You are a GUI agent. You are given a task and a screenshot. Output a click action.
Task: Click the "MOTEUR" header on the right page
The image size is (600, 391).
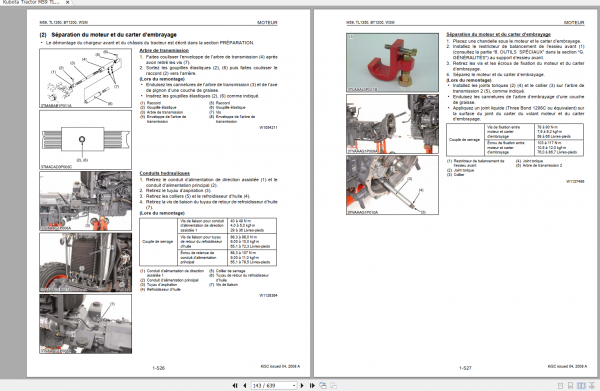tap(574, 23)
